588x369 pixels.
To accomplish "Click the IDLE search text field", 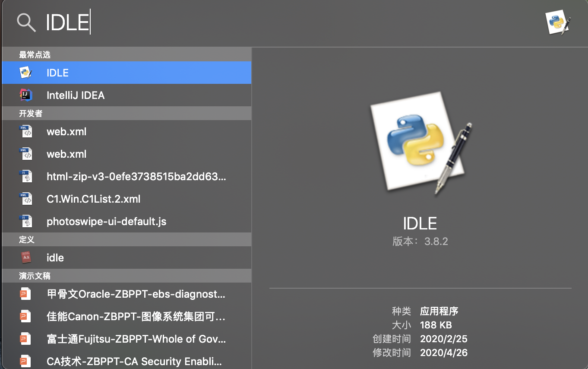I will pos(285,22).
